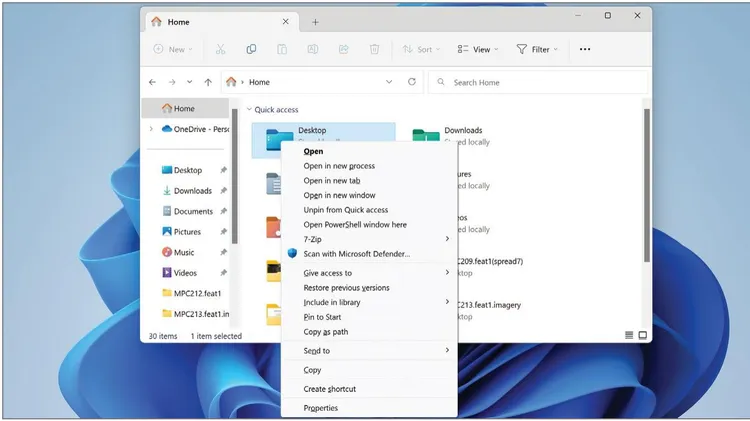Refresh the Home view
750x421 pixels.
412,82
